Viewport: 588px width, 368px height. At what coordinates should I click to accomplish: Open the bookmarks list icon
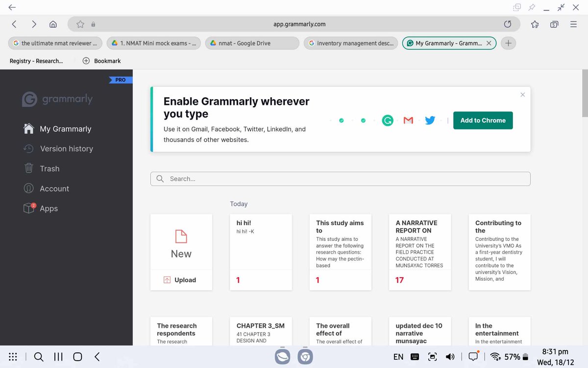535,24
